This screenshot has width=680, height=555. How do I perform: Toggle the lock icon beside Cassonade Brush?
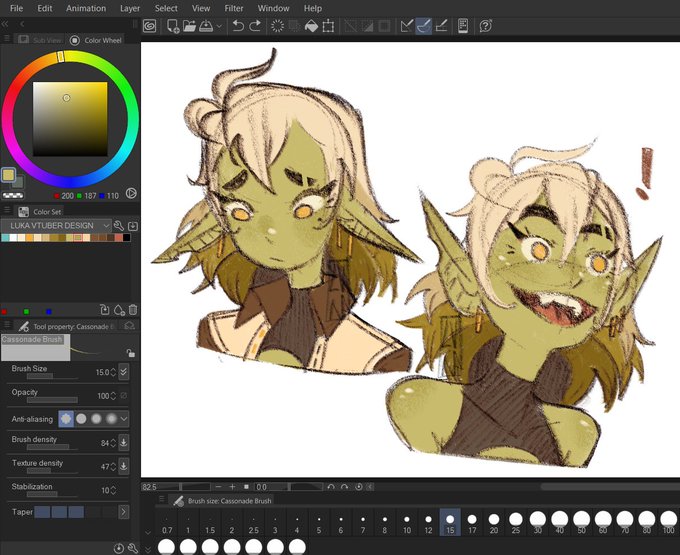coord(131,353)
